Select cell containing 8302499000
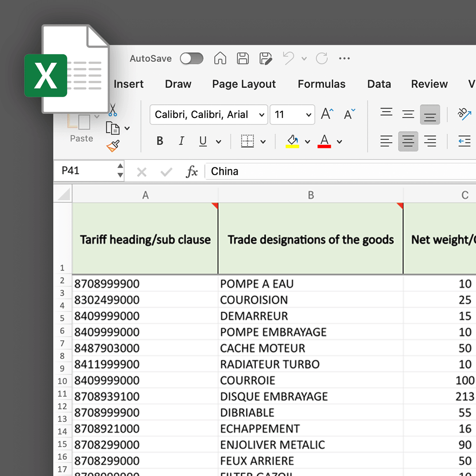This screenshot has height=476, width=476. 145,299
